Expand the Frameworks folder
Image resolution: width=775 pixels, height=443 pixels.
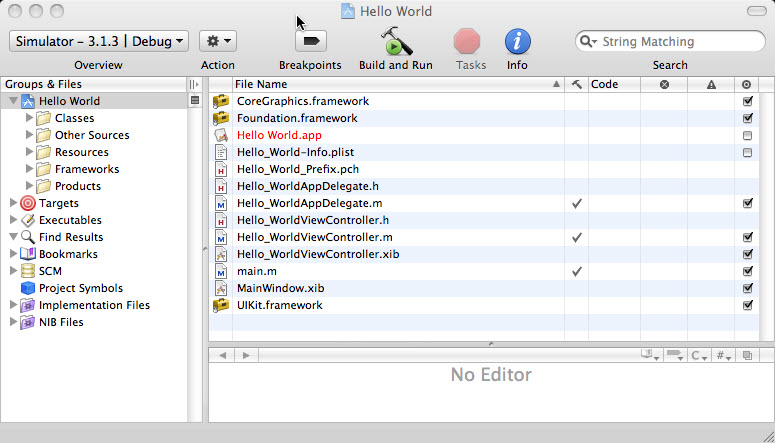(x=29, y=169)
